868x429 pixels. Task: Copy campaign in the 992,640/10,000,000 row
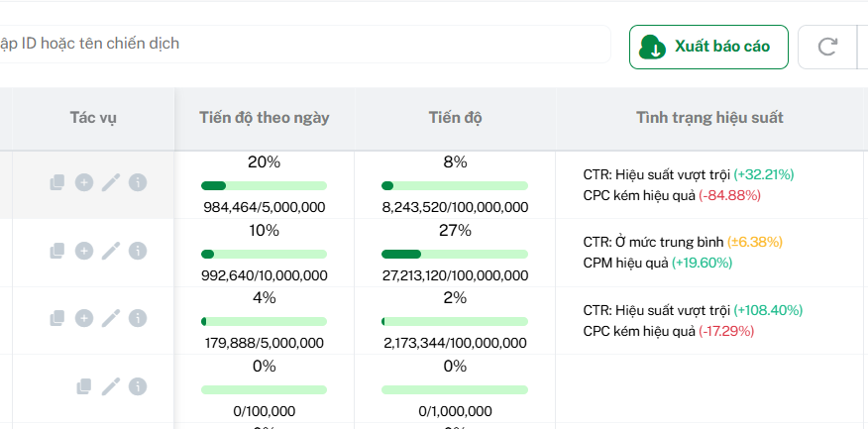[x=57, y=251]
